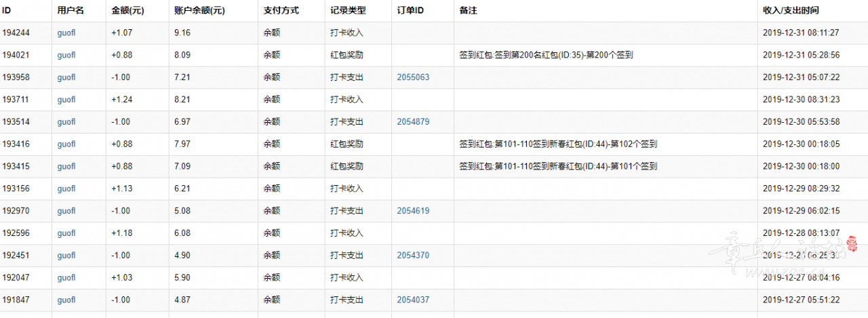Click the 账户余额(元) column header
The image size is (868, 318).
pyautogui.click(x=199, y=11)
